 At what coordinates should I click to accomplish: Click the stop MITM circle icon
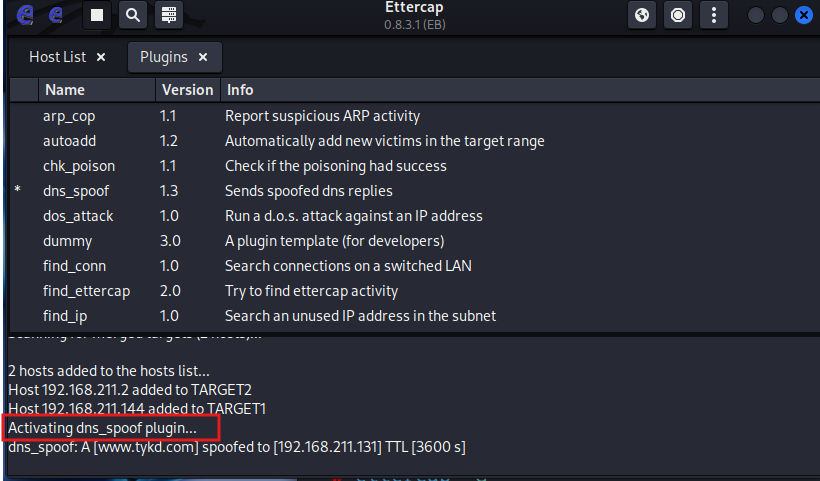pyautogui.click(x=678, y=15)
